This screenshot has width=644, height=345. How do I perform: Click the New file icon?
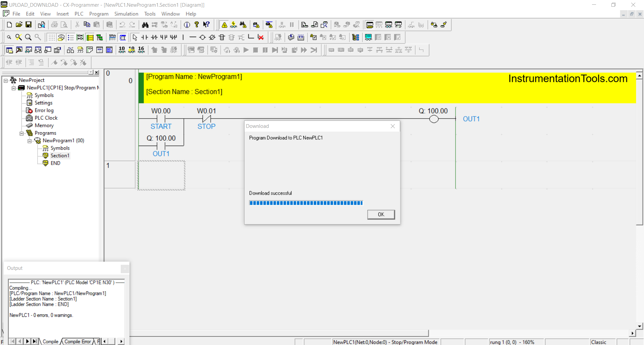tap(9, 24)
